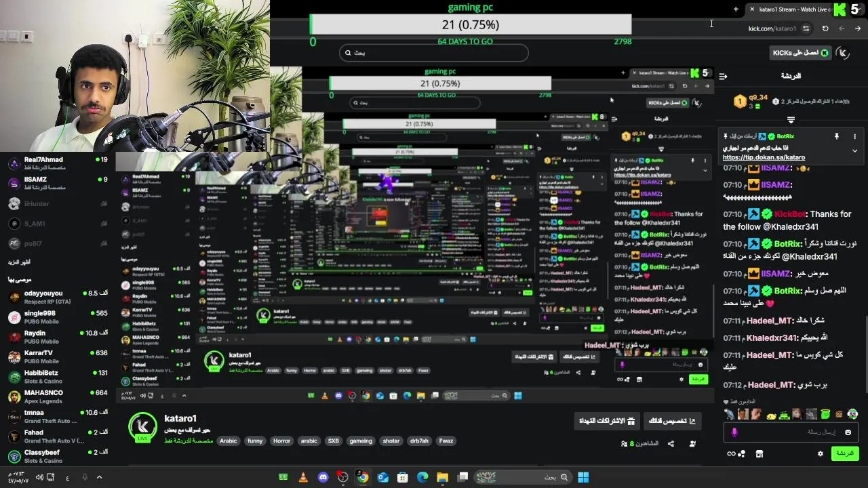Open the shop icon below the chat

[x=759, y=453]
